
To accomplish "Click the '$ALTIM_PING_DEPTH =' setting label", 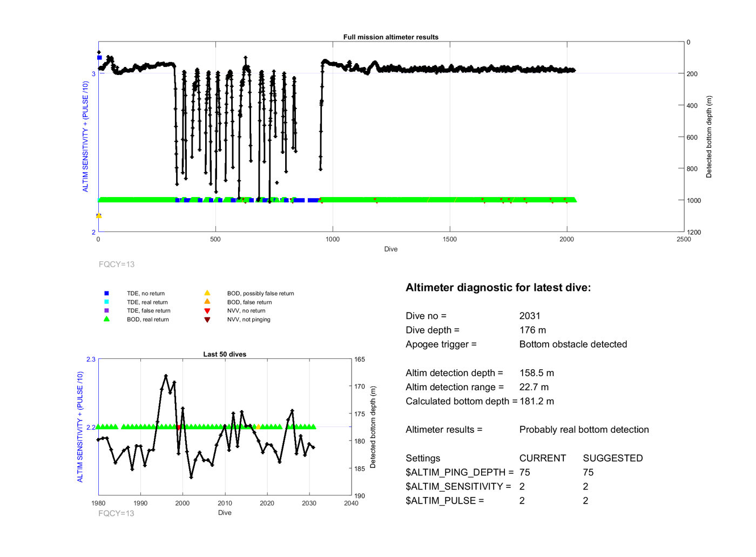I will point(460,472).
